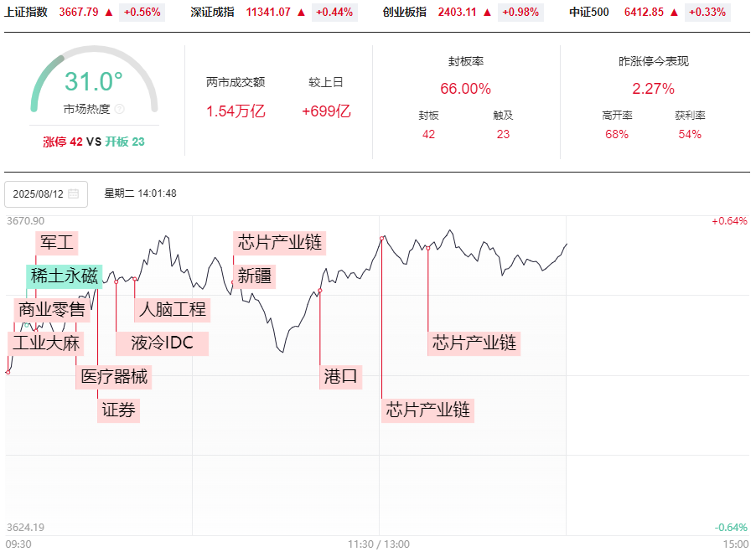Click the 开板 23 count

pos(125,142)
